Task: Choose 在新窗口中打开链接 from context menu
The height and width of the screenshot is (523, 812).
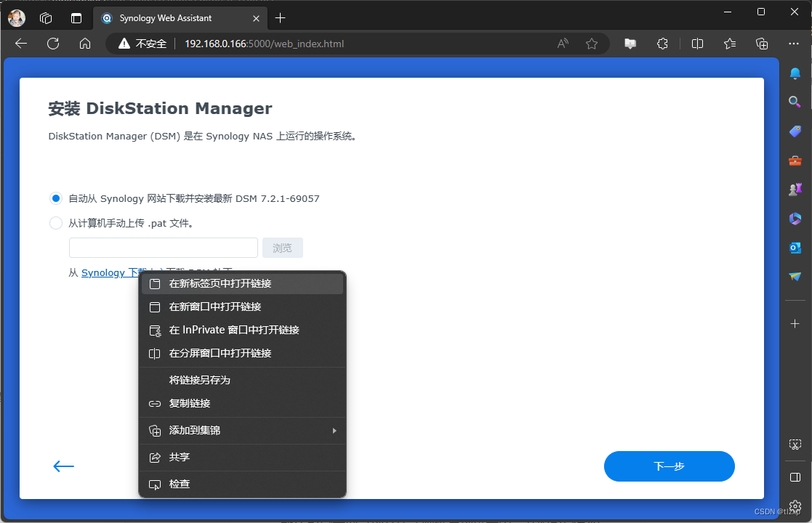Action: [x=242, y=307]
